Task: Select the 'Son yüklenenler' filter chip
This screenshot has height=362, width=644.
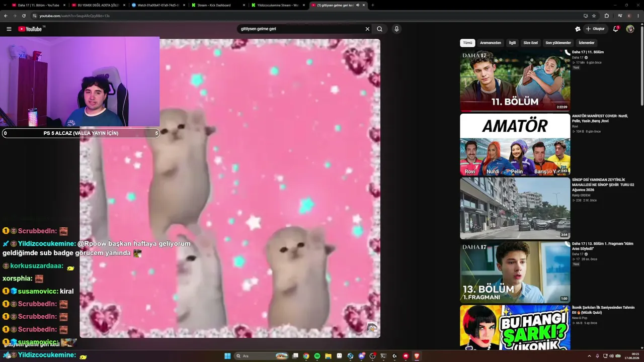Action: coord(558,43)
